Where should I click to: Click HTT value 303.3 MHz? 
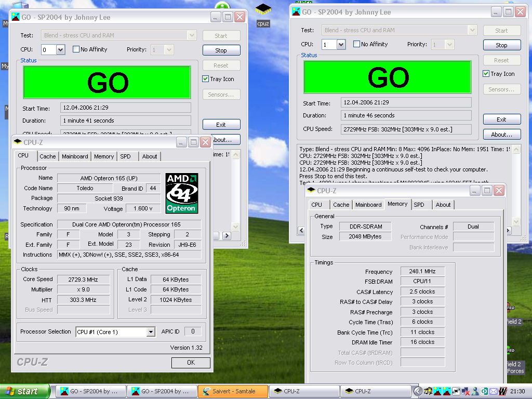pyautogui.click(x=83, y=300)
